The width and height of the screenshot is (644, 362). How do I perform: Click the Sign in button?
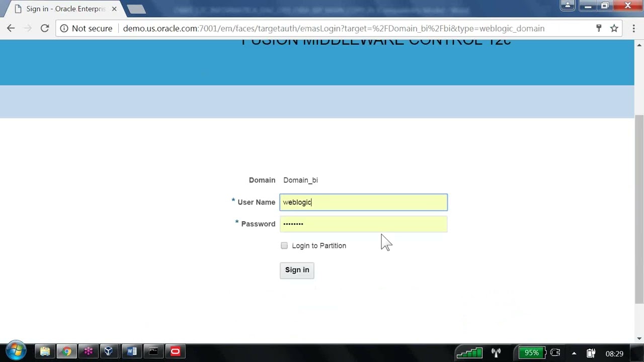pos(297,270)
